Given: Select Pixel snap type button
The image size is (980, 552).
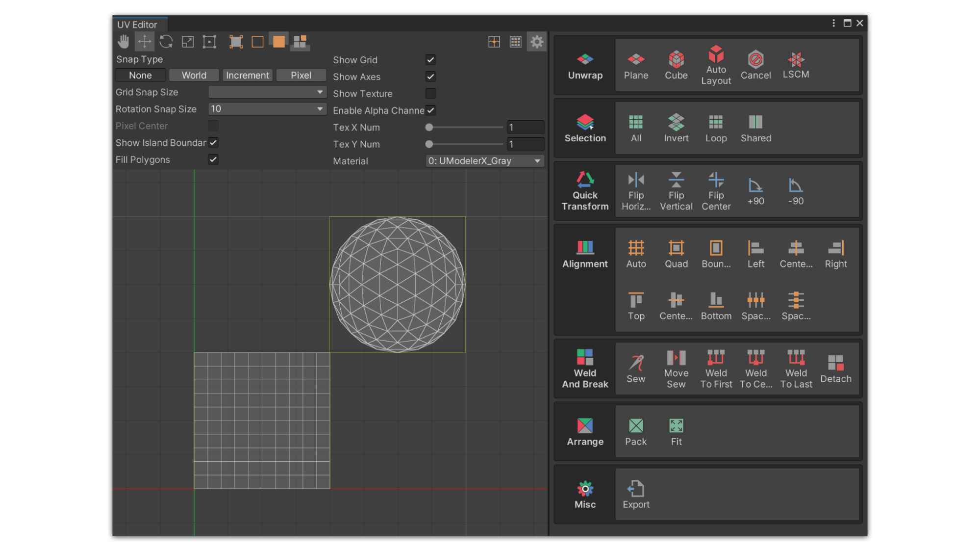Looking at the screenshot, I should [x=301, y=75].
